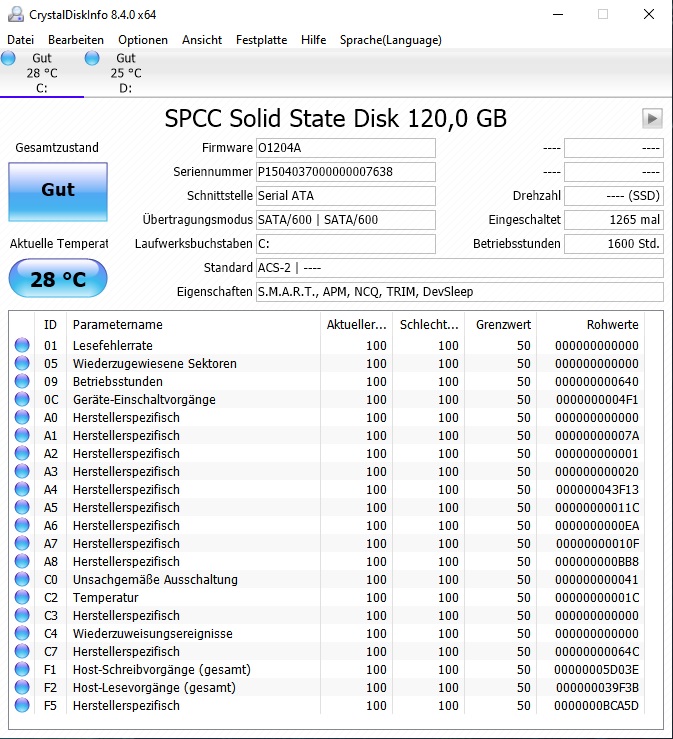Click the Betriebsstunden field 1600 Std.
This screenshot has width=673, height=739.
tap(614, 244)
